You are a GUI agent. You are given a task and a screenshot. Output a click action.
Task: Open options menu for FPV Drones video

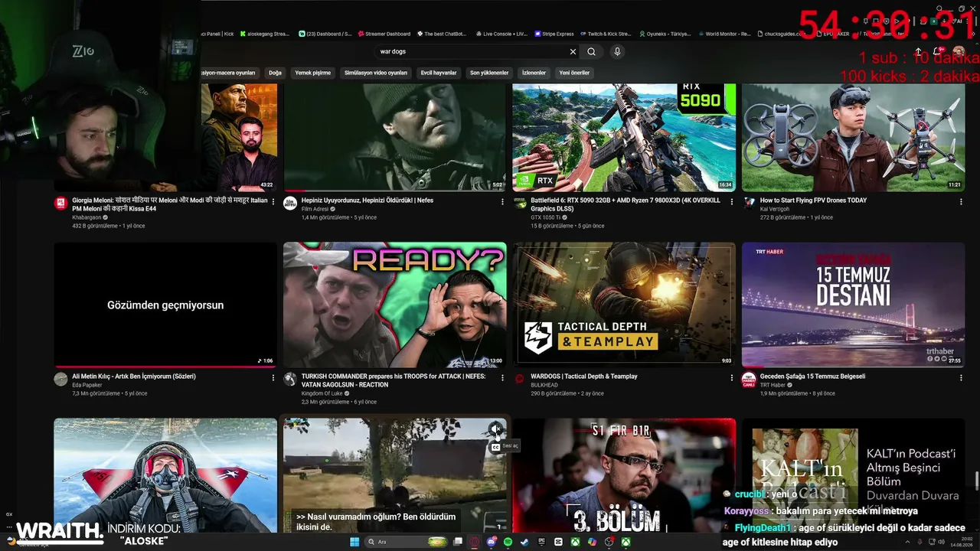tap(962, 201)
